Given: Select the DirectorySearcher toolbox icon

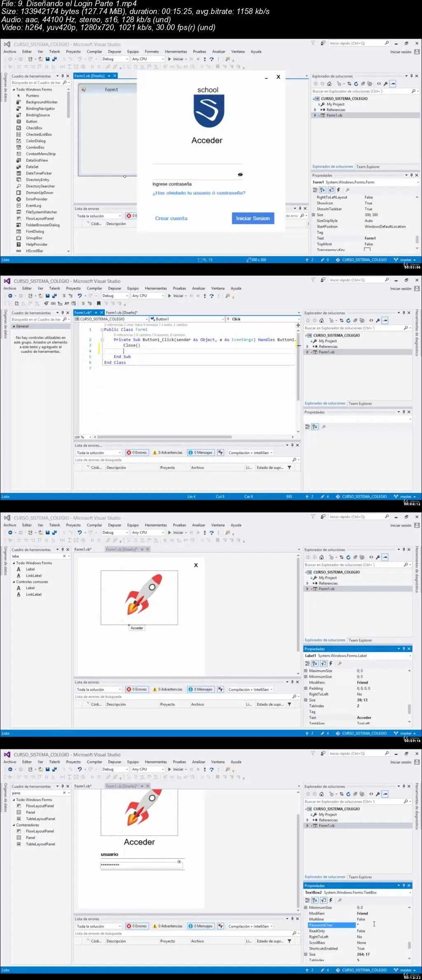Looking at the screenshot, I should coord(19,186).
